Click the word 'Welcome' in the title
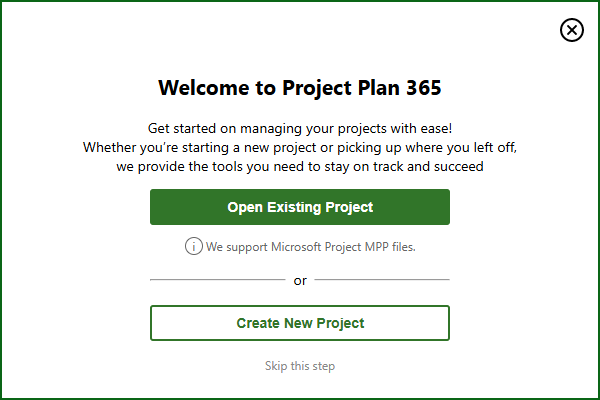 tap(204, 88)
